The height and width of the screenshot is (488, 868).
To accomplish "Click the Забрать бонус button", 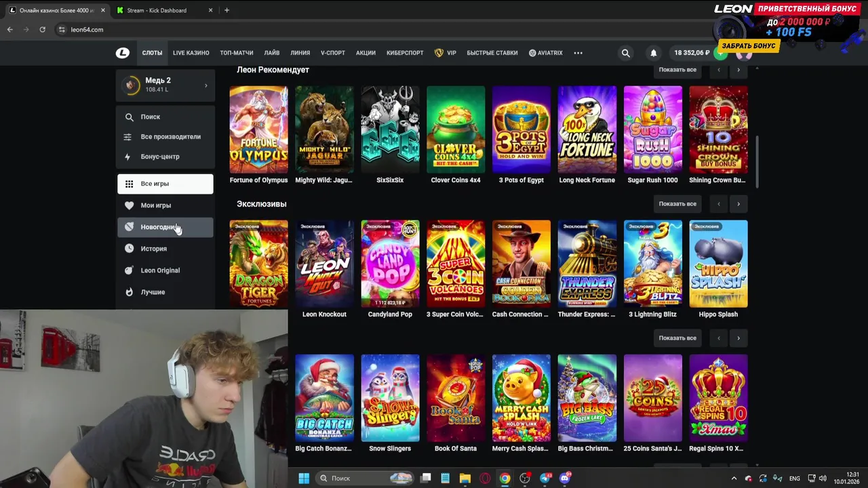I will click(x=748, y=45).
